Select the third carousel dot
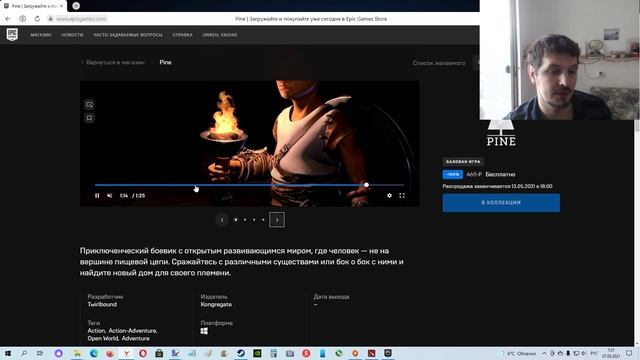Screen dimensions: 640x360 click(x=254, y=220)
